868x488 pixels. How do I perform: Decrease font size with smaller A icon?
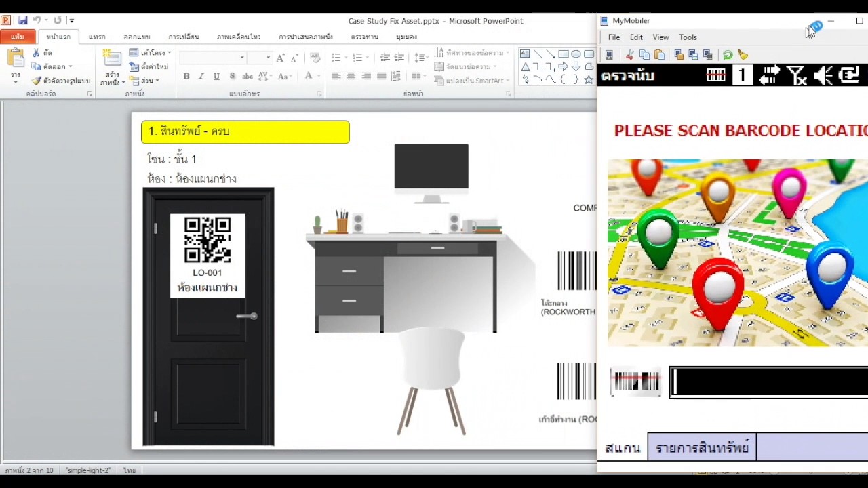[294, 58]
